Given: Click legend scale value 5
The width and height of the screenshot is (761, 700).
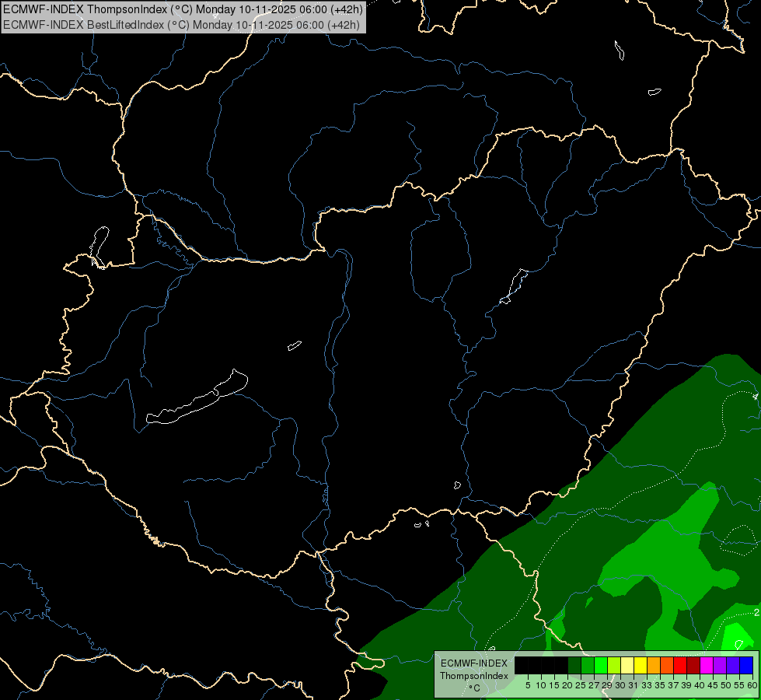Looking at the screenshot, I should point(528,685).
